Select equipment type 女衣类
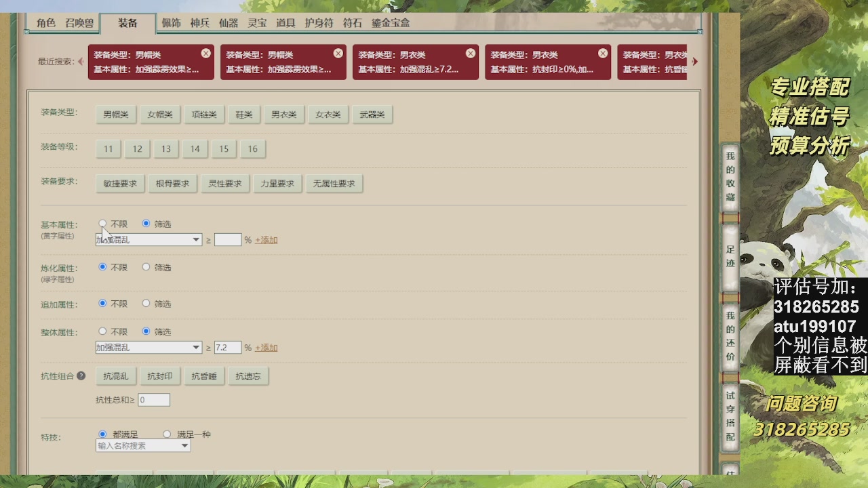868x488 pixels. (328, 115)
